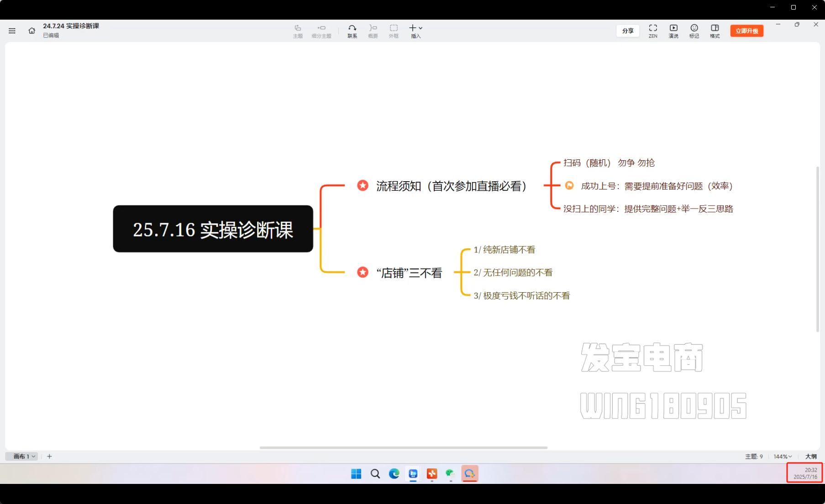
Task: Click the 联系 relationship tool
Action: [352, 31]
